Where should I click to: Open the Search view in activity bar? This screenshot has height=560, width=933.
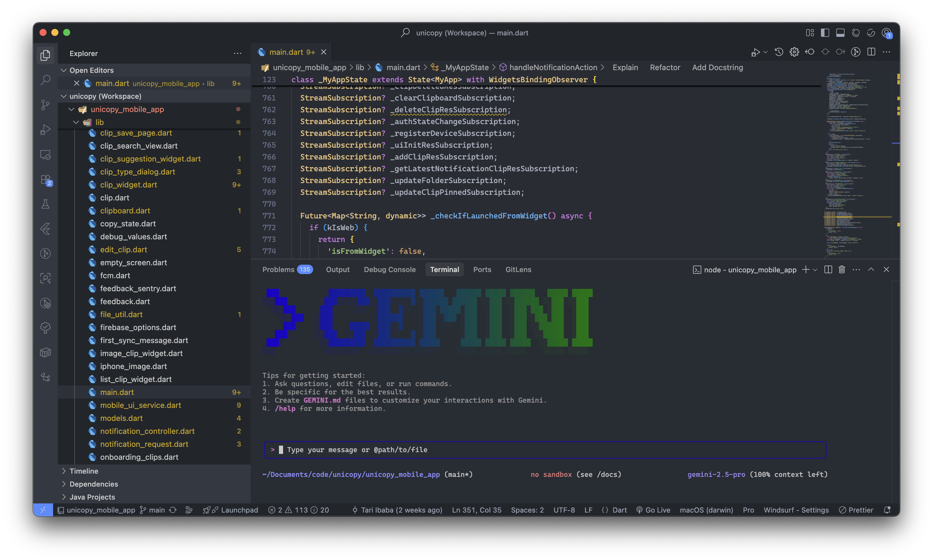click(x=45, y=80)
